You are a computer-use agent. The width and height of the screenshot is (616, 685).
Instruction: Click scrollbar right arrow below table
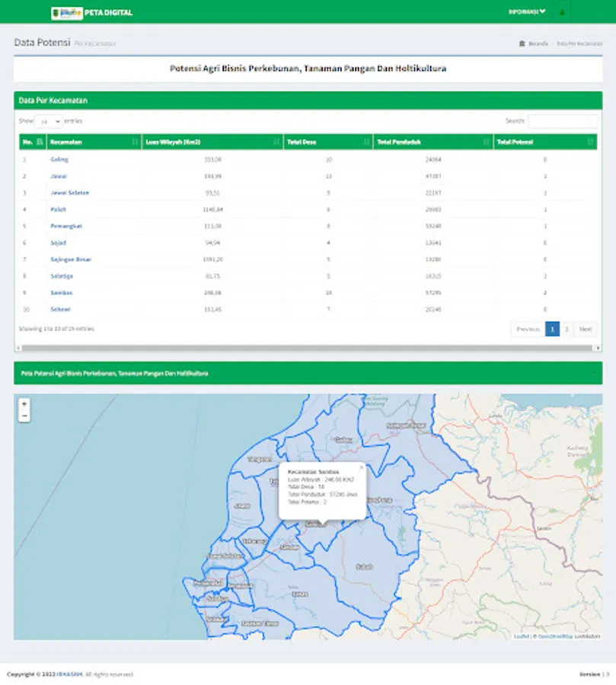pos(598,348)
